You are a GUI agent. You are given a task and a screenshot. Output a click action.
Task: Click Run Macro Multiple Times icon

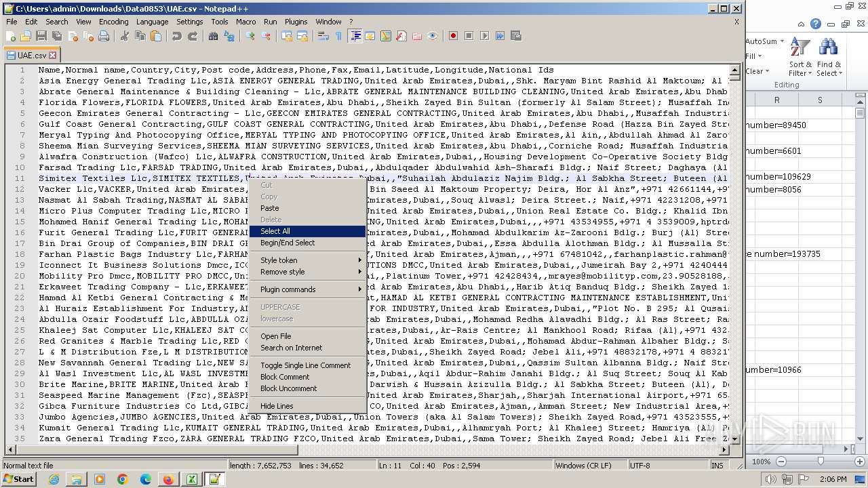click(500, 36)
